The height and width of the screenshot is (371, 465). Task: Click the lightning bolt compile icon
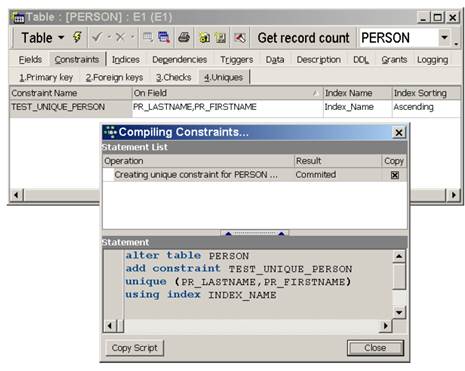click(x=77, y=37)
